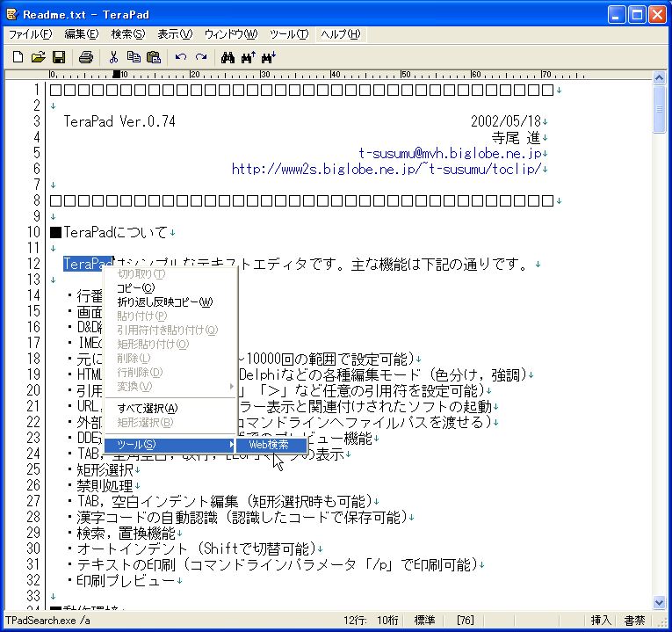Expand the greyed 変換(V) submenu entry
Image resolution: width=672 pixels, height=632 pixels.
click(170, 386)
